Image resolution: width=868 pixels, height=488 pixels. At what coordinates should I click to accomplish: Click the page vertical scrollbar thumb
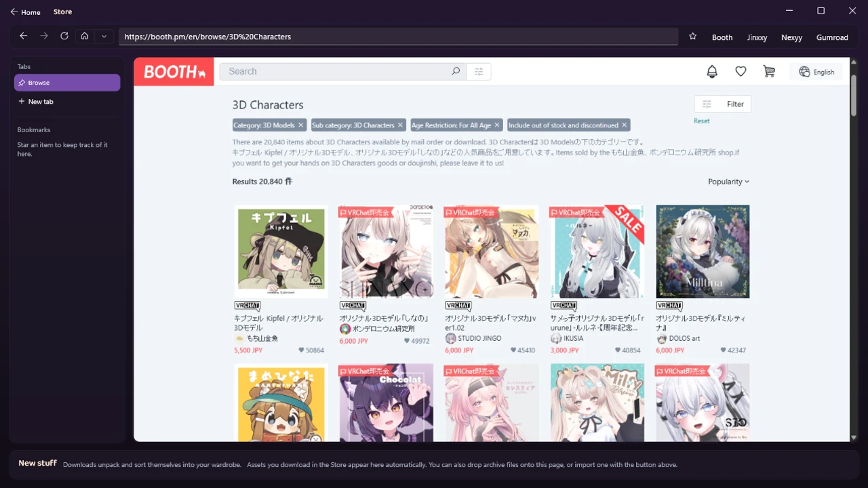click(x=854, y=96)
